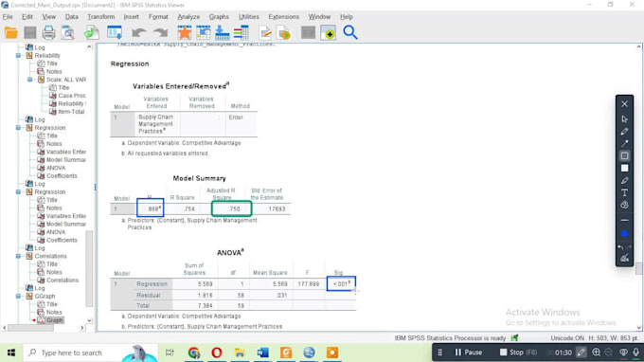Open the Extensions menu
Image resolution: width=644 pixels, height=362 pixels.
(x=283, y=17)
